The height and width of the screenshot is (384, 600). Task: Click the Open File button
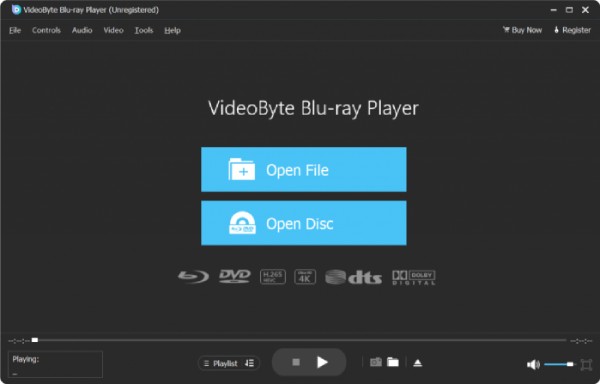304,169
